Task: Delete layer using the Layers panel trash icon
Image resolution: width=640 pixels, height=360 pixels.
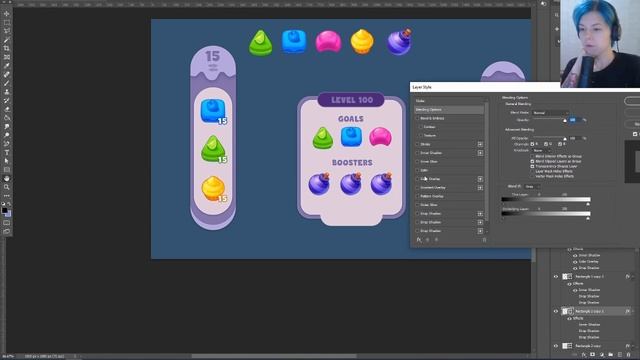Action: (x=629, y=355)
